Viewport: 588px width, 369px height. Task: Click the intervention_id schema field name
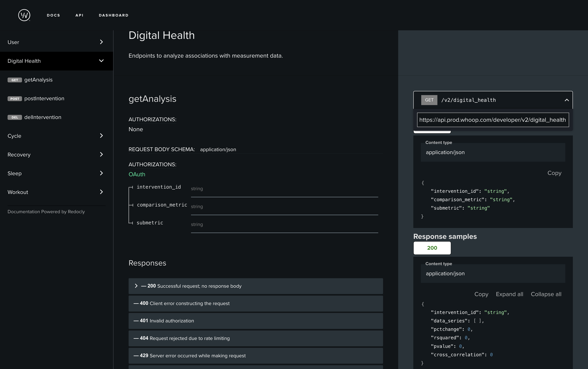pos(159,187)
